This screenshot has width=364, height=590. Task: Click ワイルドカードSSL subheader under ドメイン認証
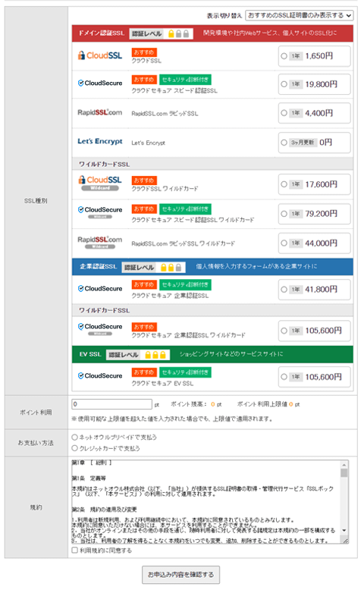[x=104, y=165]
